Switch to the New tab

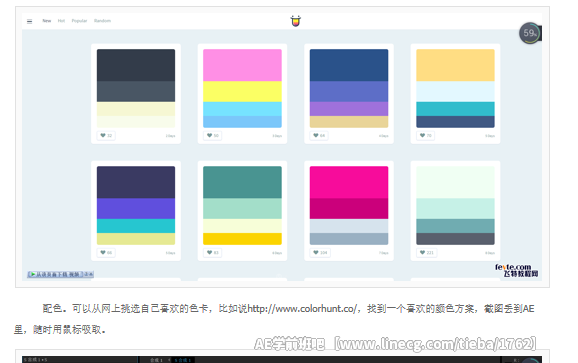47,21
